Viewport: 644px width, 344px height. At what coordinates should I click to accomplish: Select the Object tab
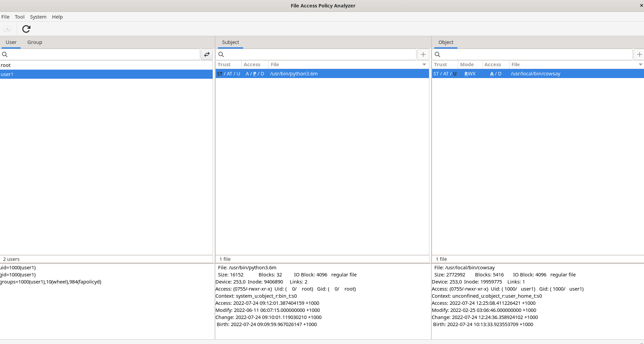tap(446, 42)
